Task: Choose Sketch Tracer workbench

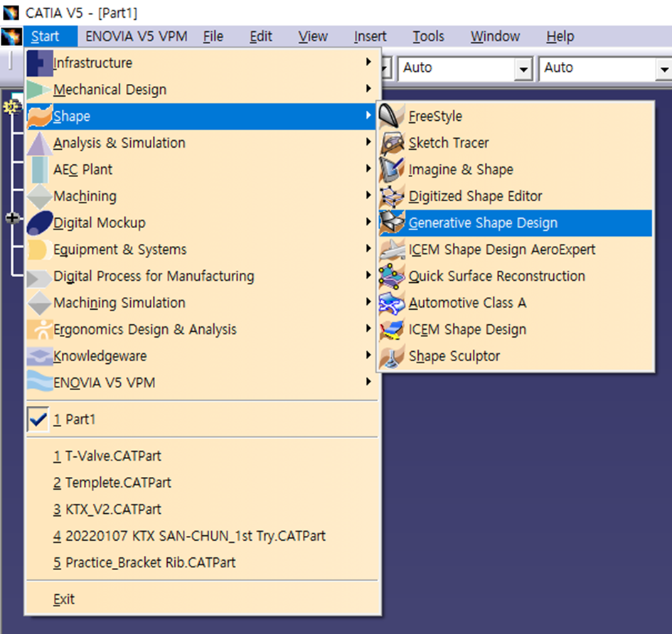Action: pyautogui.click(x=515, y=143)
